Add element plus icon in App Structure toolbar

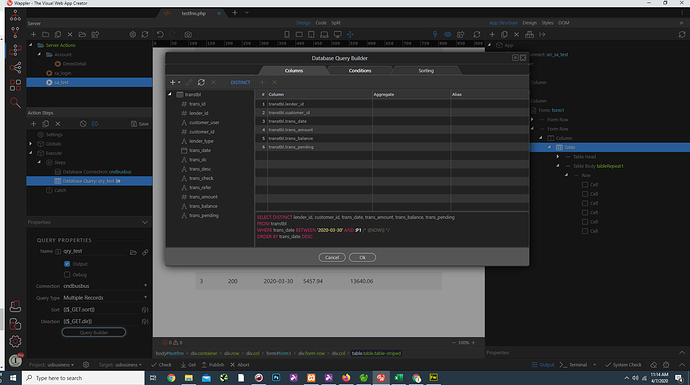[492, 34]
